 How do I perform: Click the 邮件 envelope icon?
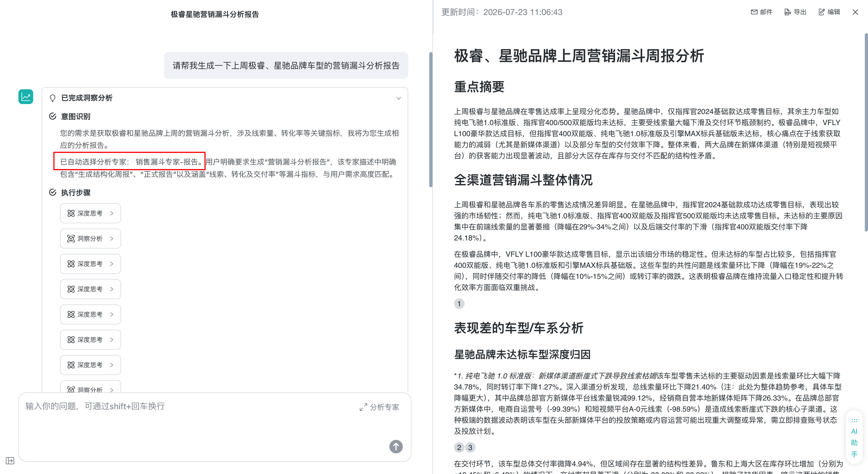[x=754, y=12]
